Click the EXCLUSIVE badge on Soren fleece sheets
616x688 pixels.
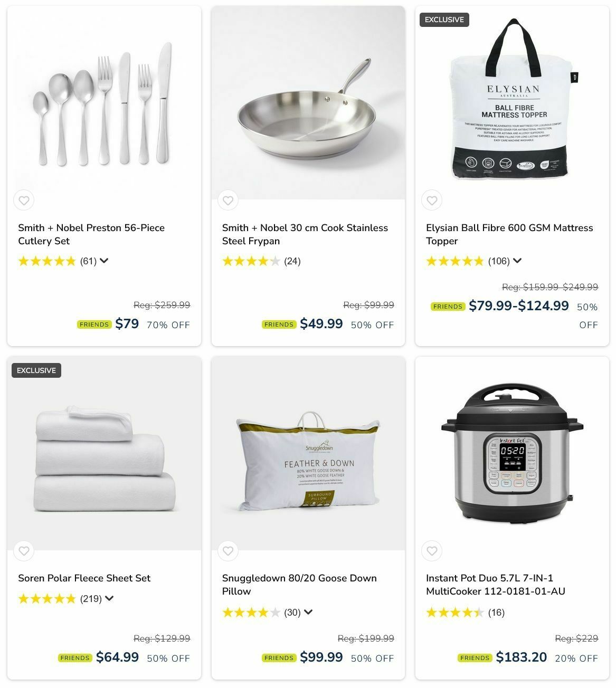coord(36,370)
